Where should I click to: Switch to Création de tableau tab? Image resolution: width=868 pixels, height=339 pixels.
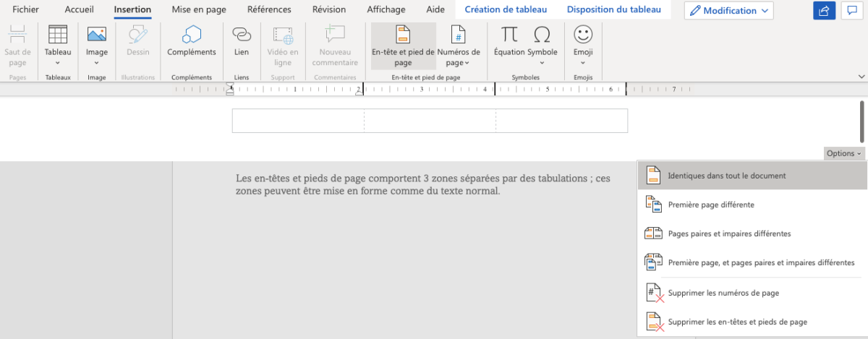(506, 10)
